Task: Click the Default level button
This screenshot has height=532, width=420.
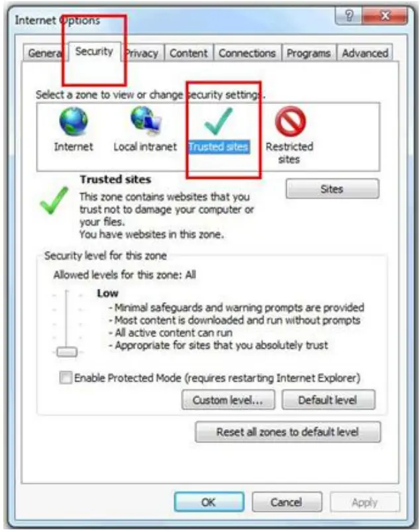Action: tap(328, 399)
